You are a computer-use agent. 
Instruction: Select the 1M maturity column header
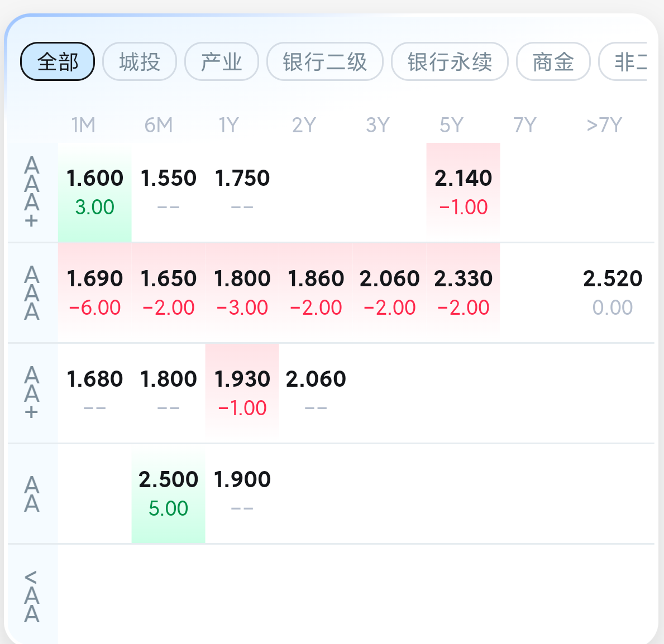83,125
